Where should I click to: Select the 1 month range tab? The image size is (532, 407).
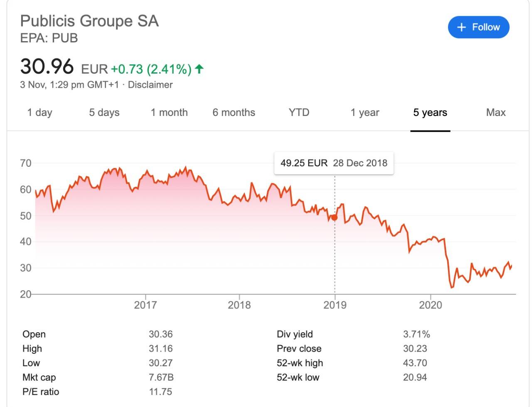point(169,113)
